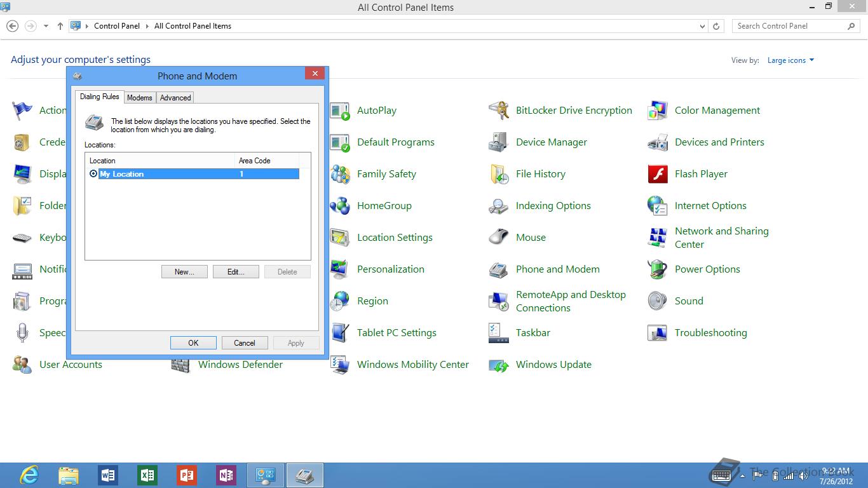Image resolution: width=868 pixels, height=488 pixels.
Task: Launch OneNote from the taskbar
Action: tap(226, 475)
